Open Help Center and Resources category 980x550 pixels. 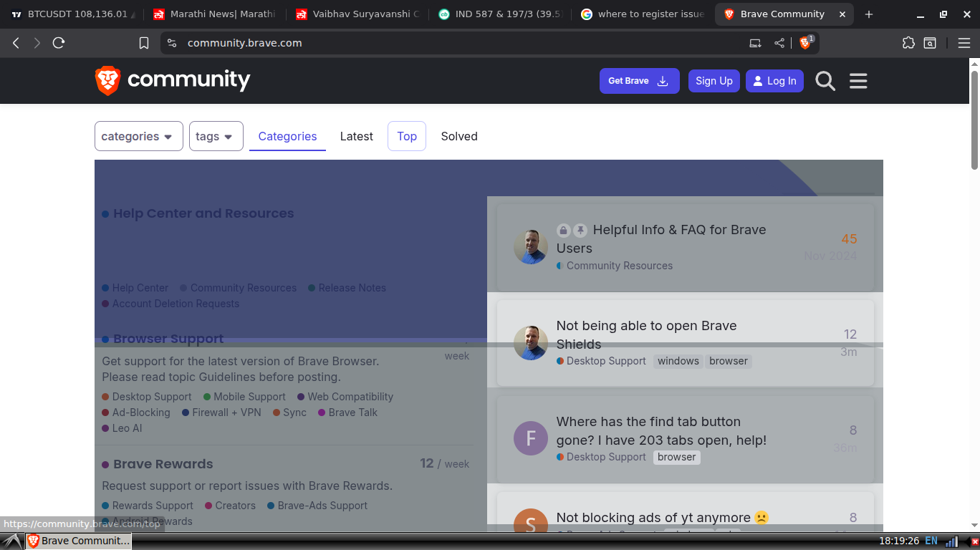203,213
